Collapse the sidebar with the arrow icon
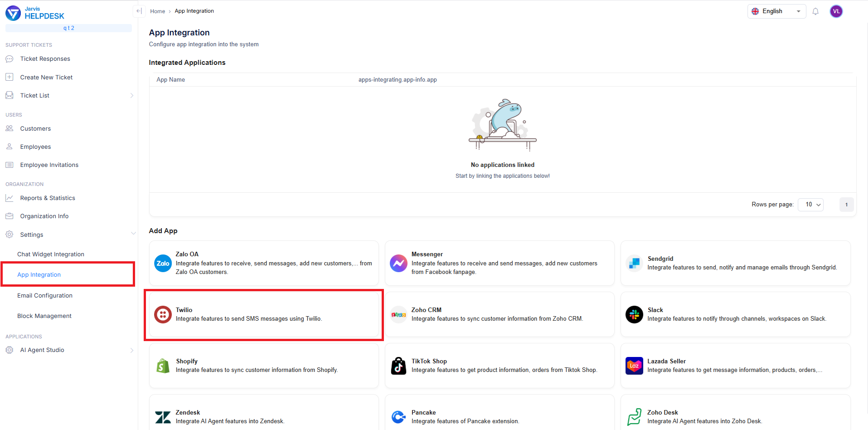The height and width of the screenshot is (430, 868). coord(139,11)
